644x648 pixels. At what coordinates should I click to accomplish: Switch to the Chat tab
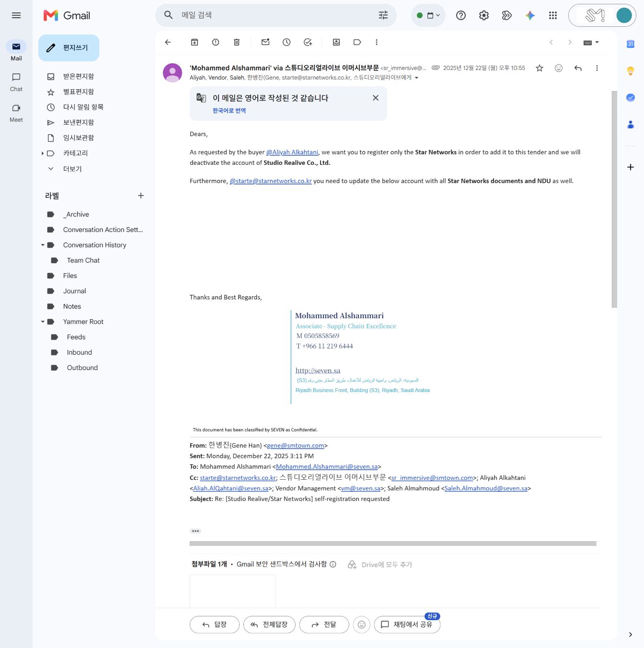[16, 81]
